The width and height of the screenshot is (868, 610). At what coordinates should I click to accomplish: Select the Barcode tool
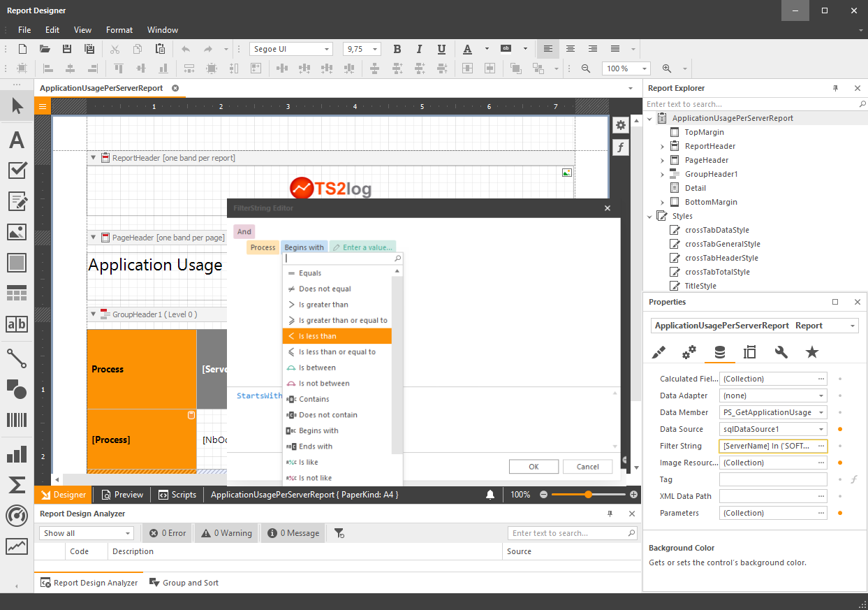tap(17, 419)
